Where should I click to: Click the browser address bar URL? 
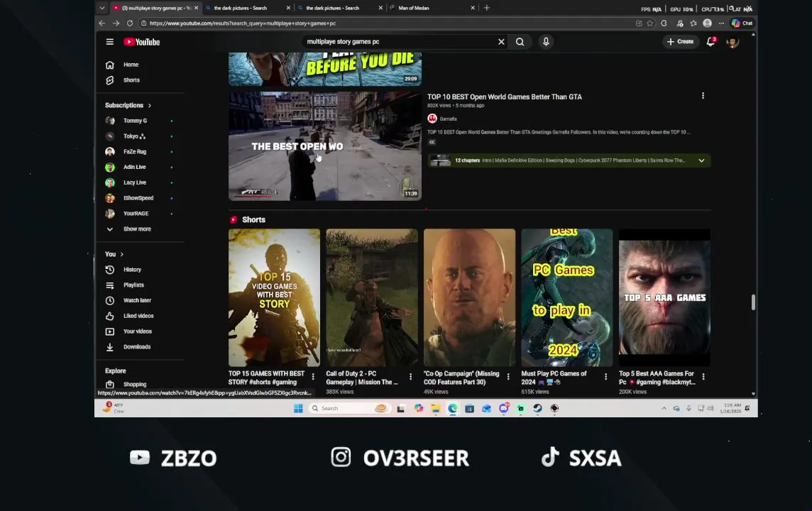point(243,23)
